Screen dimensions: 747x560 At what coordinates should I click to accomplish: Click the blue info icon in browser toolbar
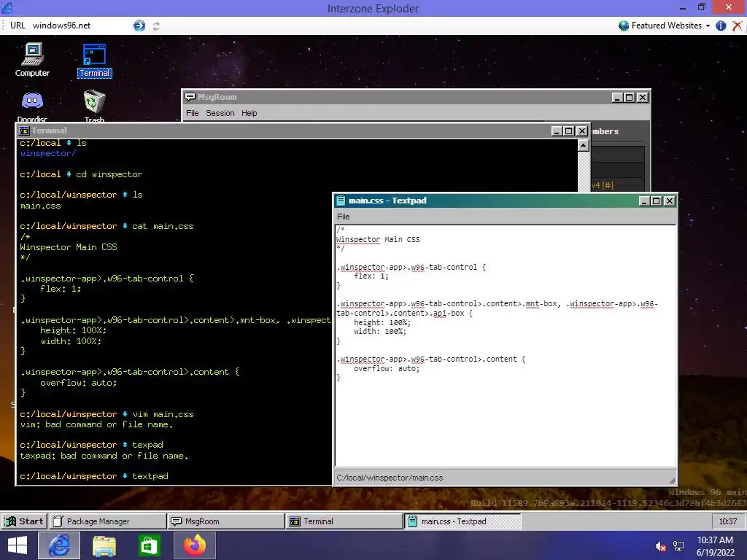coord(721,26)
